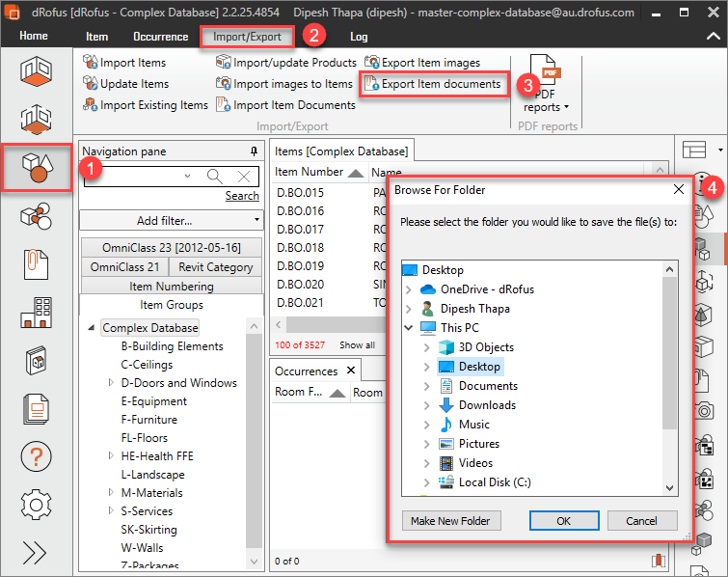Clear the navigation search with X icon
728x577 pixels.
pos(244,177)
